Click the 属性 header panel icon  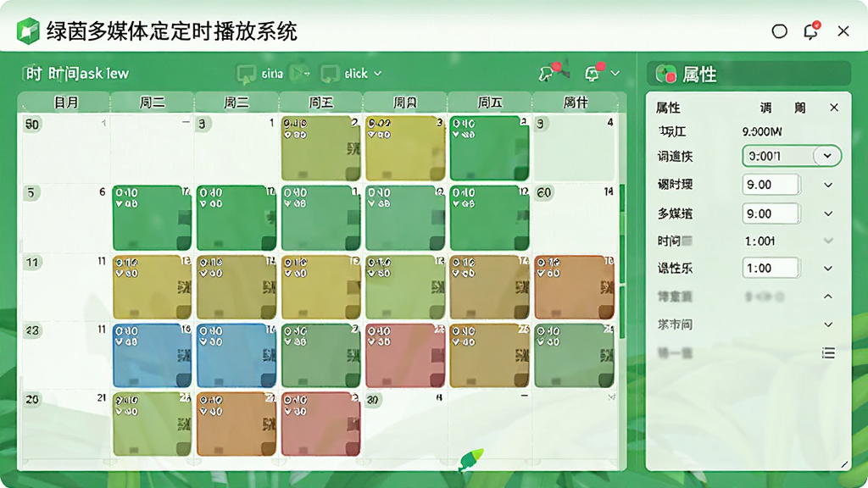point(665,74)
